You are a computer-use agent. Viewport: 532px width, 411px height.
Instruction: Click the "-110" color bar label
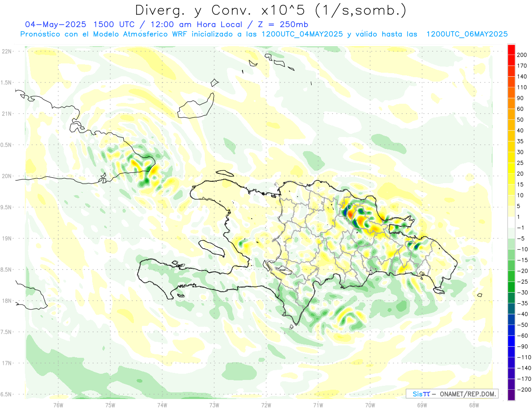pyautogui.click(x=524, y=357)
